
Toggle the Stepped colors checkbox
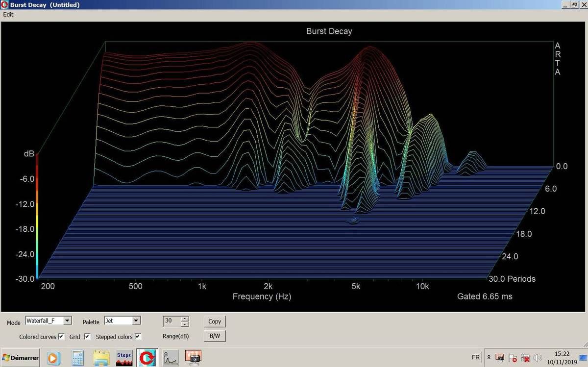[138, 337]
